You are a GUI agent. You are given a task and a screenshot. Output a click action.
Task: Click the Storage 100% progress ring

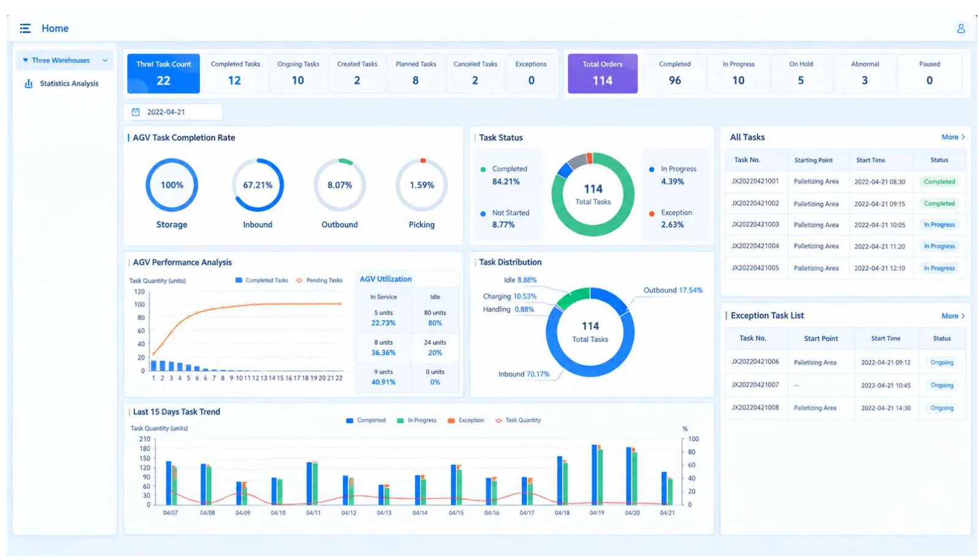click(171, 185)
